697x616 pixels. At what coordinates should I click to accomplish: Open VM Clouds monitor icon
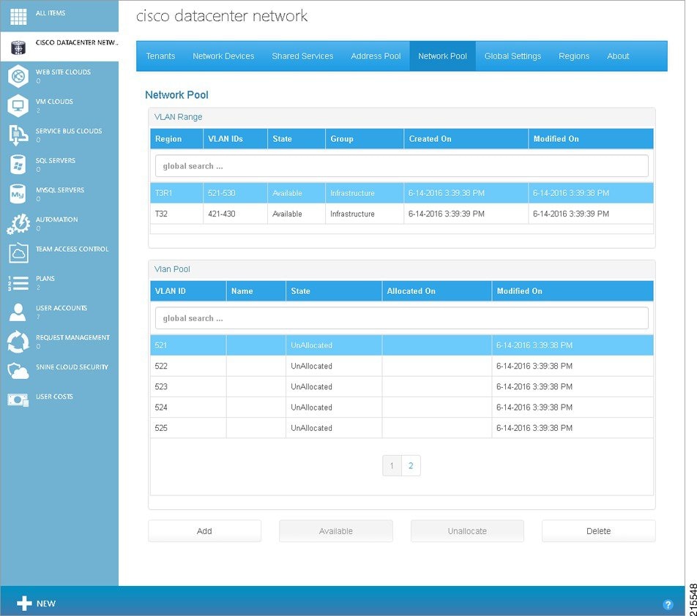coord(18,105)
